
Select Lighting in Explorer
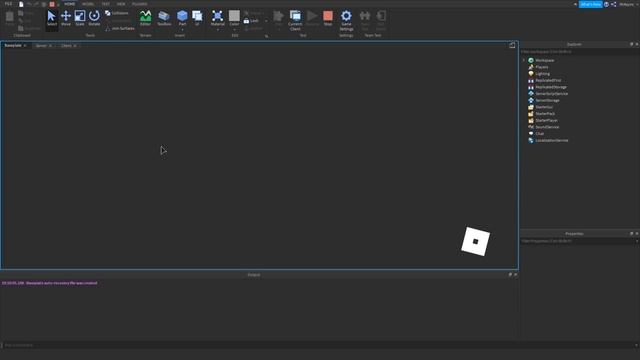click(542, 74)
